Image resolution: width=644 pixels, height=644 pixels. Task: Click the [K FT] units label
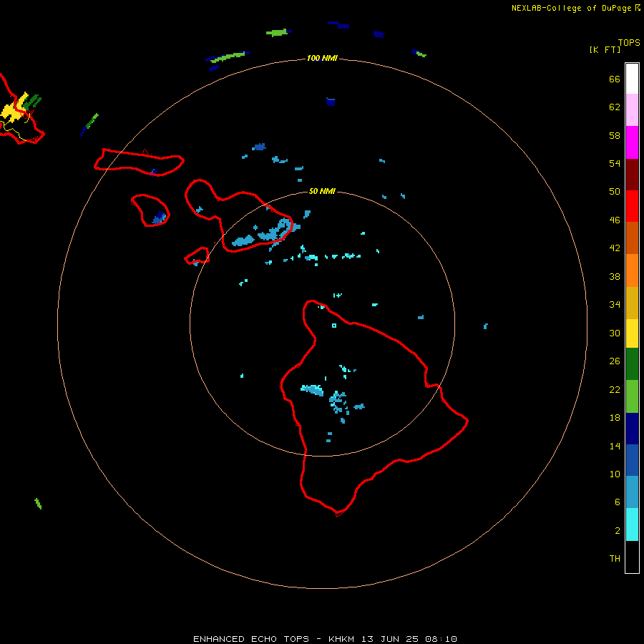tap(605, 50)
